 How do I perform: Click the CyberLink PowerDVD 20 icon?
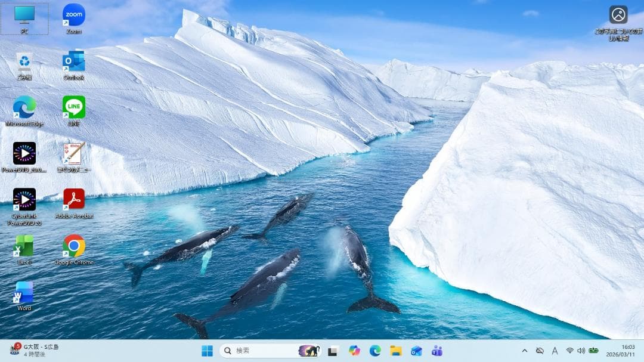24,199
